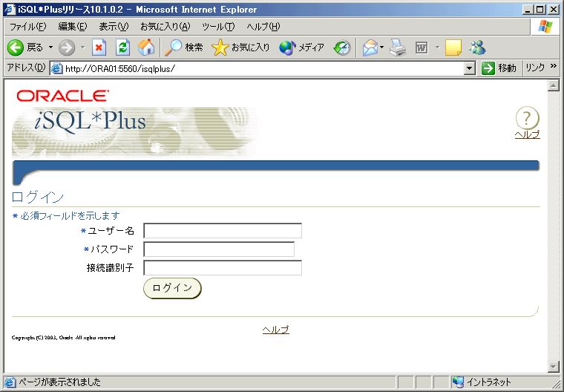Screen dimensions: 564x392
Task: Click the ORACLE logo
Action: pos(62,96)
